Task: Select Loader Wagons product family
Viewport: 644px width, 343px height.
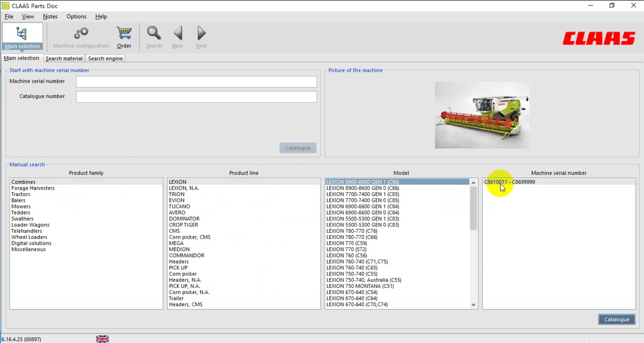Action: click(x=86, y=225)
